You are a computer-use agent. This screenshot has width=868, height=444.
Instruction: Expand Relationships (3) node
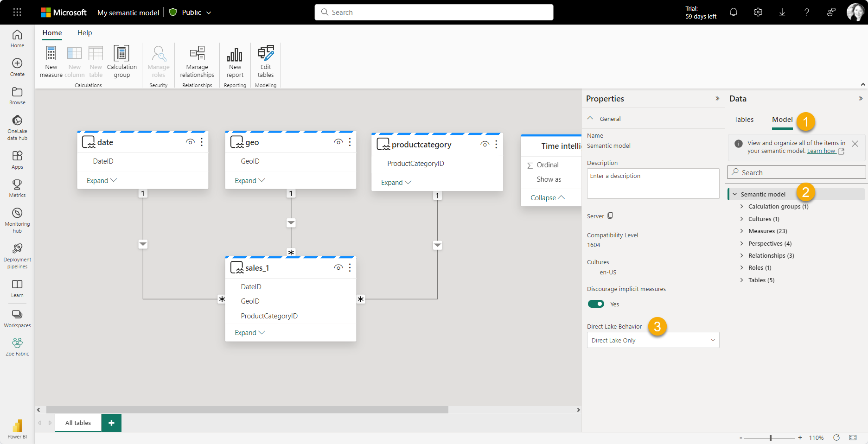(741, 255)
